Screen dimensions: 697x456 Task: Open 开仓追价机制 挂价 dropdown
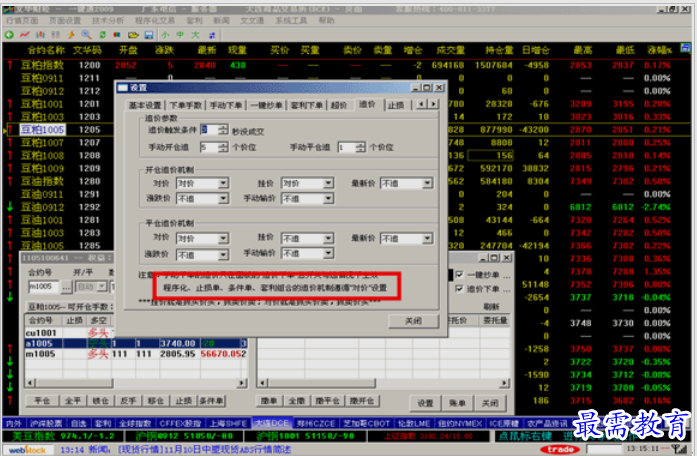(307, 183)
